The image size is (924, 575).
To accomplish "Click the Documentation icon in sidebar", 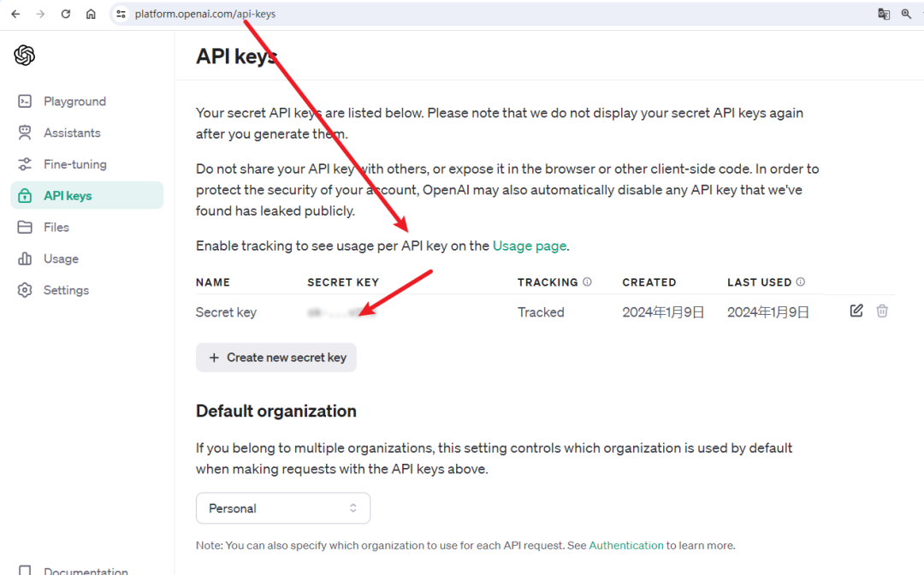I will [x=25, y=570].
